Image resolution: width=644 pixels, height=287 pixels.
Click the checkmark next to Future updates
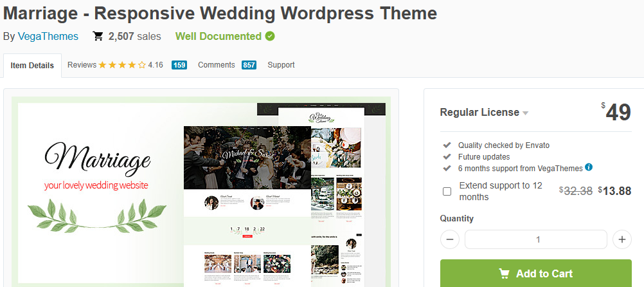click(x=447, y=156)
